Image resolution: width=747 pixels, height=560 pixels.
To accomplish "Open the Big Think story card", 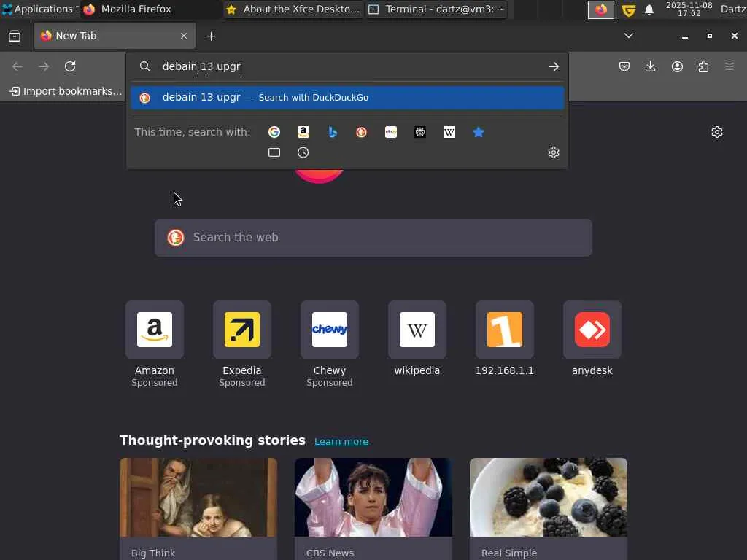I will click(198, 508).
